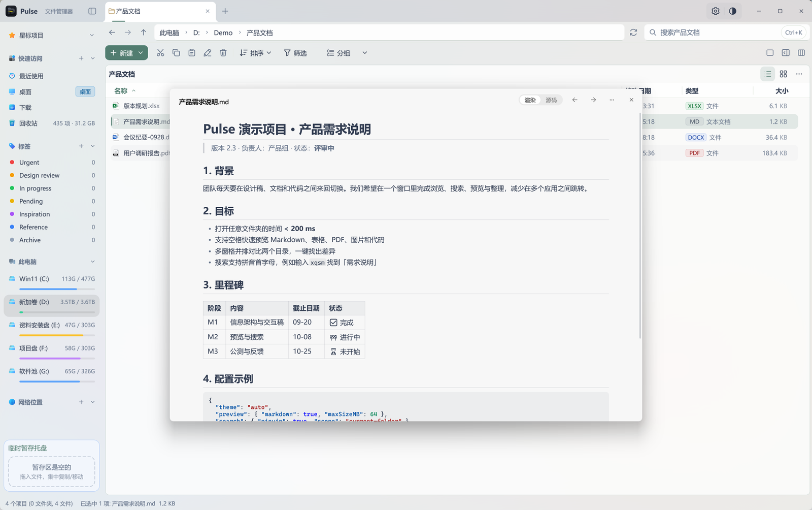Preview the previous file arrow
The width and height of the screenshot is (812, 510).
click(575, 100)
